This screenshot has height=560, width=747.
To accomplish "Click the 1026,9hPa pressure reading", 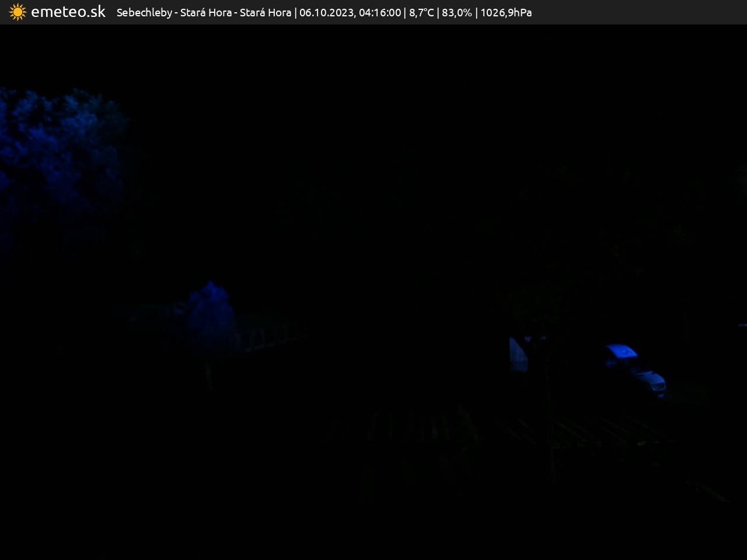I will pyautogui.click(x=506, y=13).
